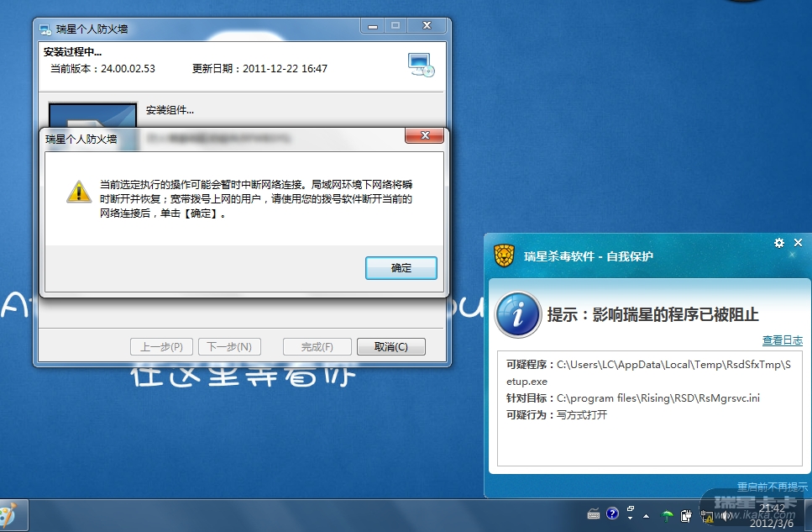The image size is (812, 532).
Task: Click the 可疑行为：写方式打开 text
Action: [x=557, y=415]
